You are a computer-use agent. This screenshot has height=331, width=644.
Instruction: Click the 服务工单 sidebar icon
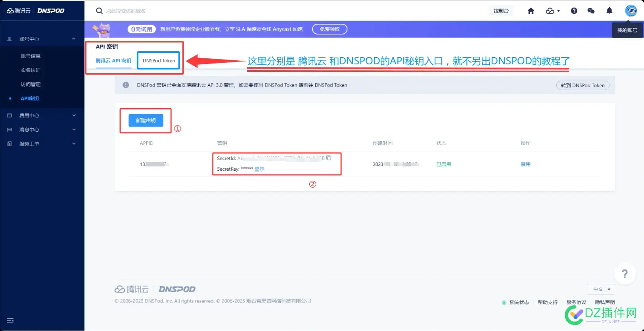[10, 144]
